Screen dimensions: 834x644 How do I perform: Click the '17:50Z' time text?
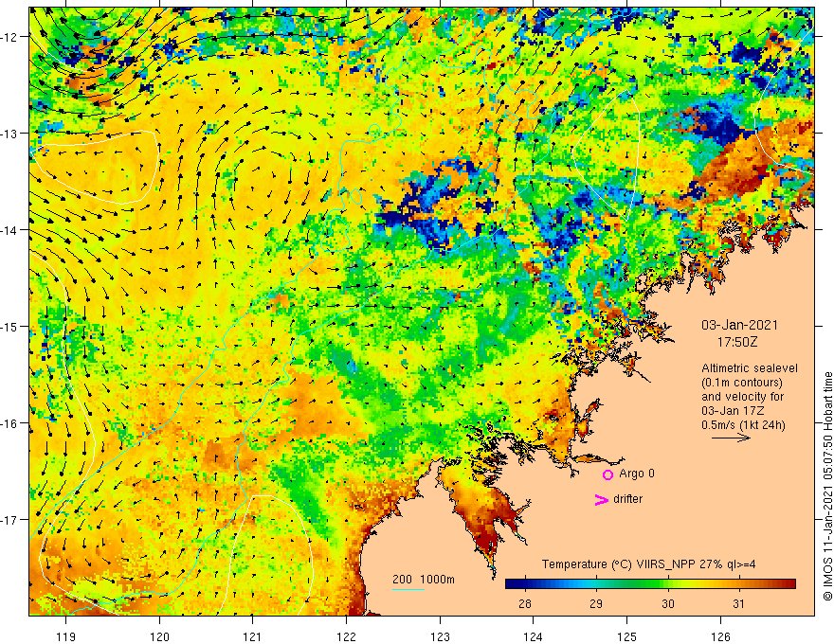(x=736, y=342)
